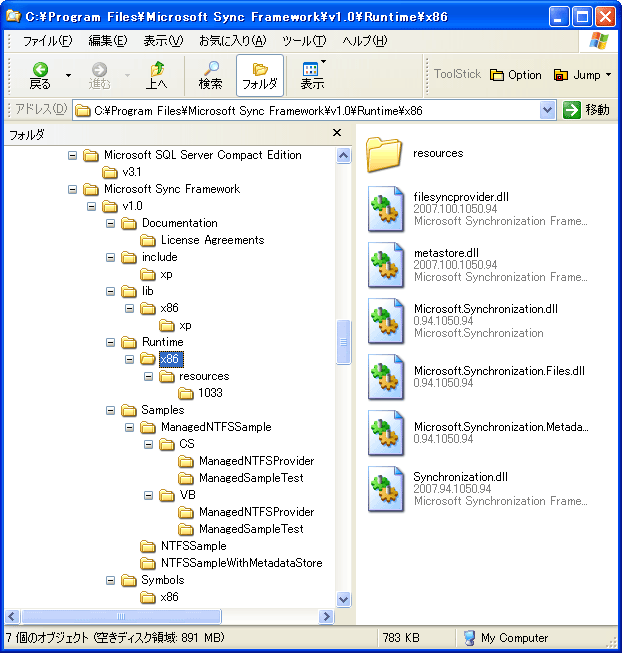
Task: Click the folder tree scroll-down arrow
Action: pyautogui.click(x=343, y=600)
